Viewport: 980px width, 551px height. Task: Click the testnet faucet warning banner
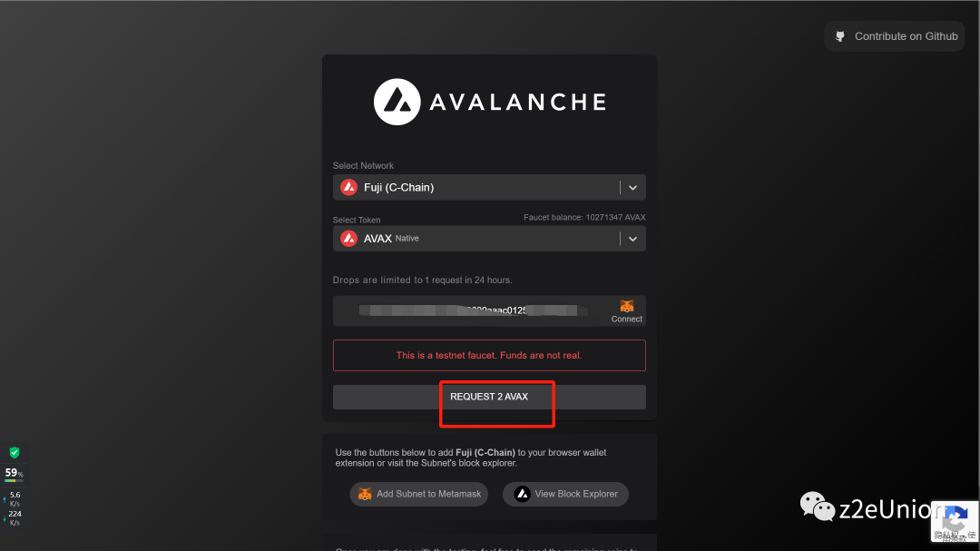pyautogui.click(x=489, y=355)
